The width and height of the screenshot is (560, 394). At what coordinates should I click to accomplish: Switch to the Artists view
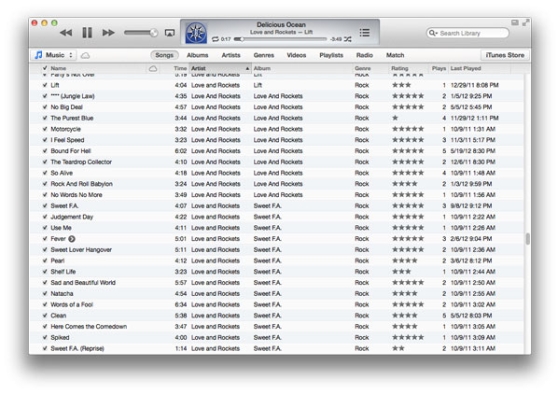231,55
